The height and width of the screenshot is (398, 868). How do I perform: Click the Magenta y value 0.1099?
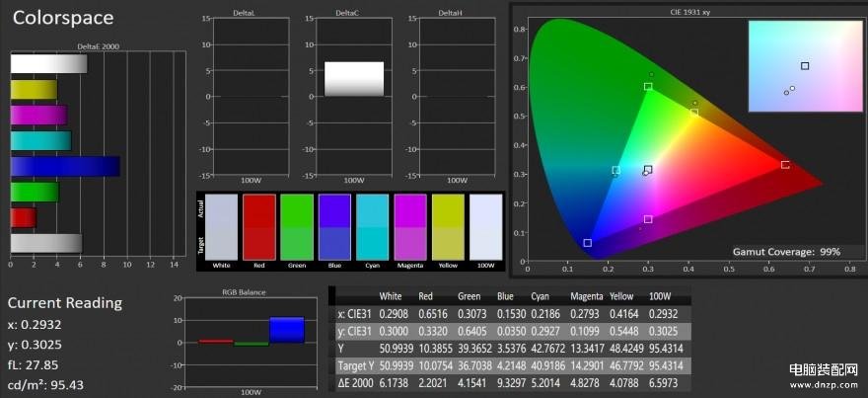pos(585,332)
